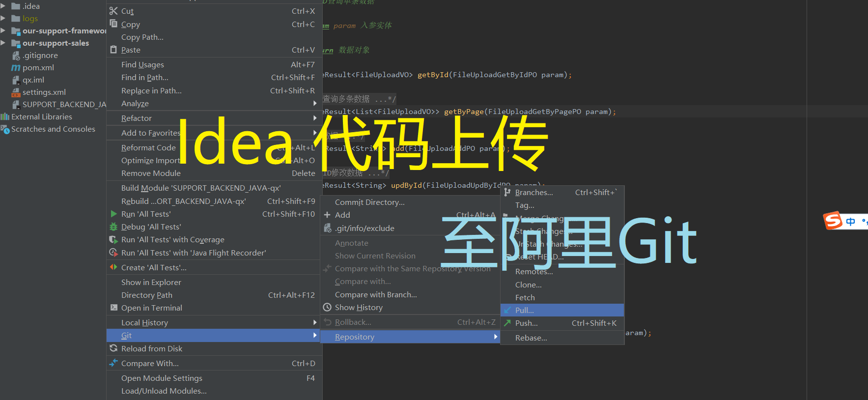Click the .git/info/exclude file icon

[x=327, y=228]
